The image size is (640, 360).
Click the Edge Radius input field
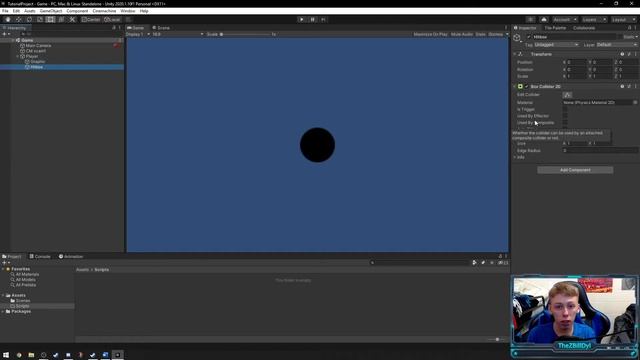600,151
